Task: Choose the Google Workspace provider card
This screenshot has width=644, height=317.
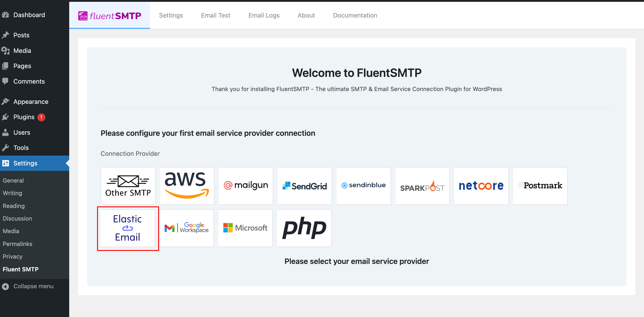Action: tap(187, 228)
